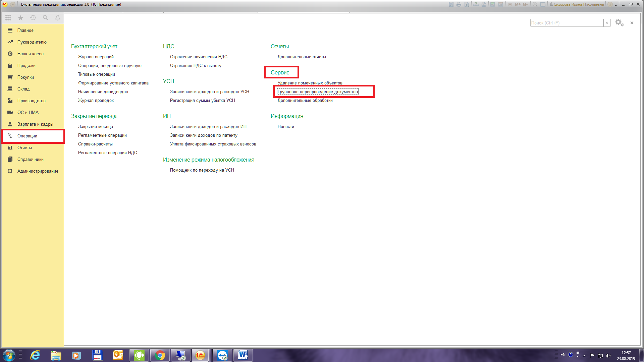Open the calendar icon in title bar
Image resolution: width=644 pixels, height=362 pixels.
500,4
